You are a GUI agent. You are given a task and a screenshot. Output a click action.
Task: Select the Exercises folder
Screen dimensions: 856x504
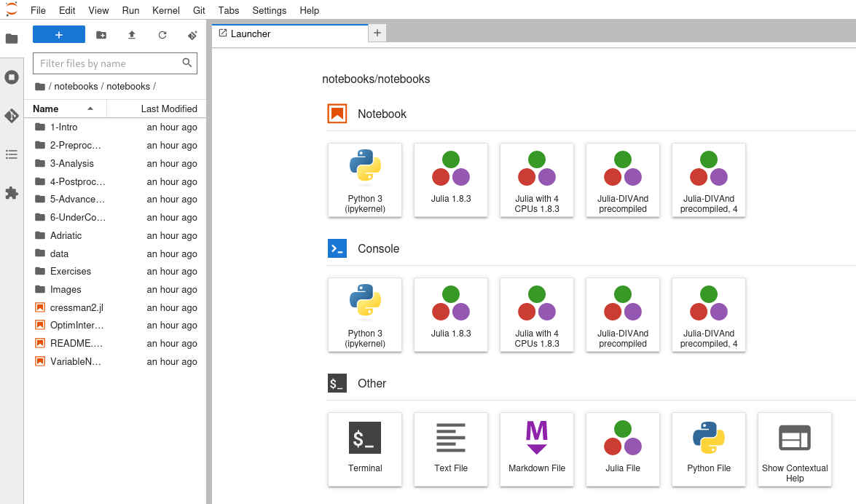click(x=115, y=272)
